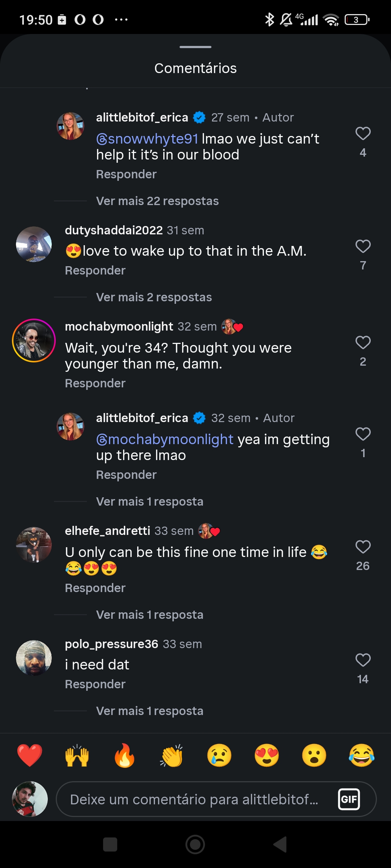The width and height of the screenshot is (391, 868).
Task: Tap the red heart quick reaction emoji
Action: tap(30, 756)
